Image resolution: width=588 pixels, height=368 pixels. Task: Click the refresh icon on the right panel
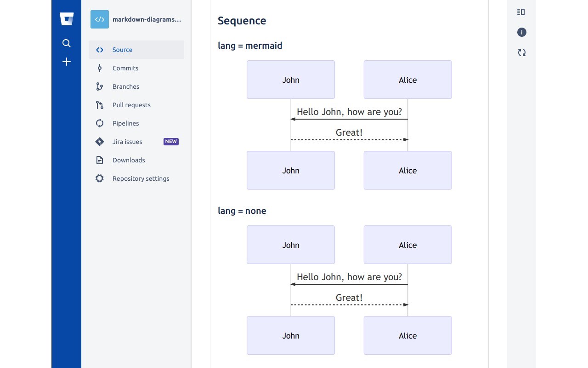(x=521, y=52)
